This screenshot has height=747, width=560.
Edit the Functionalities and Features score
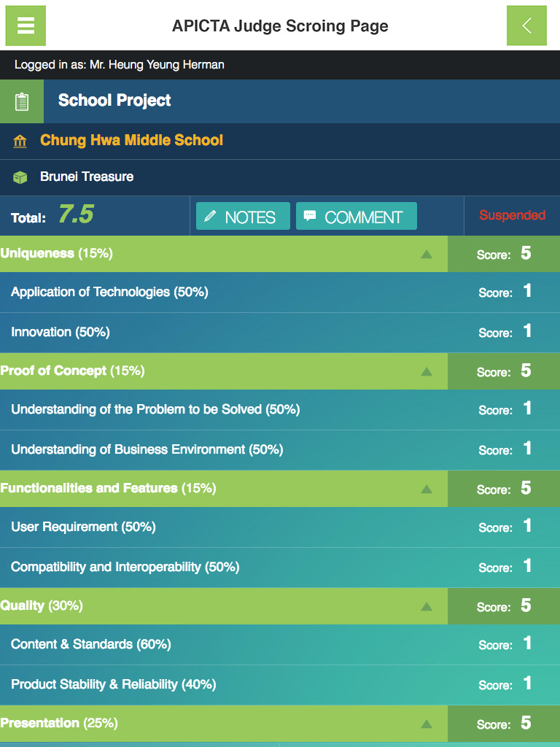(x=504, y=488)
